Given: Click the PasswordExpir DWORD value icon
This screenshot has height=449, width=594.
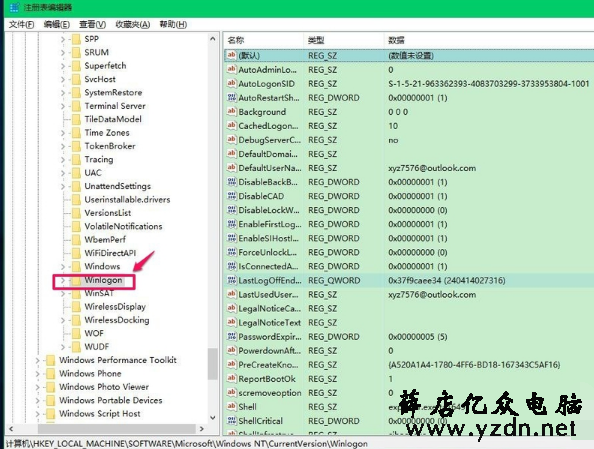Looking at the screenshot, I should 231,336.
